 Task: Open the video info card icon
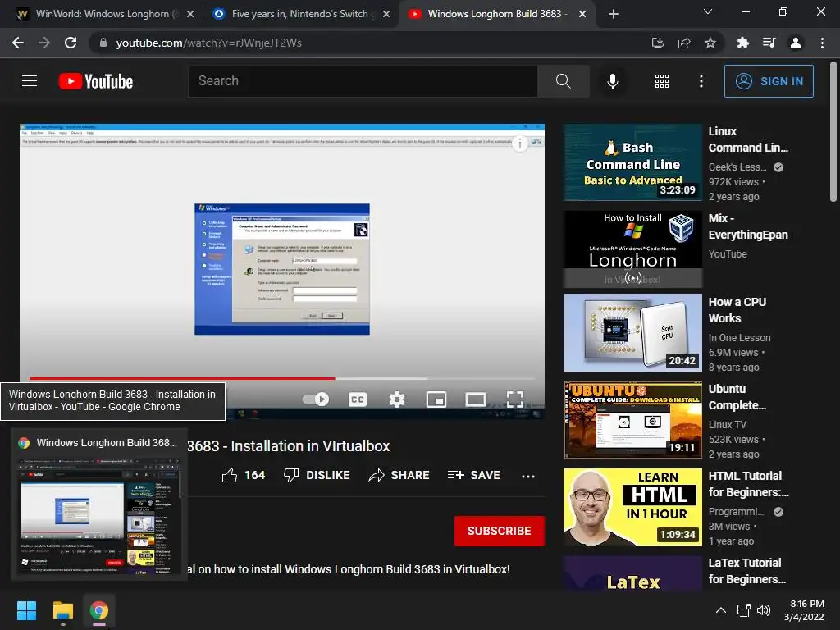[519, 143]
